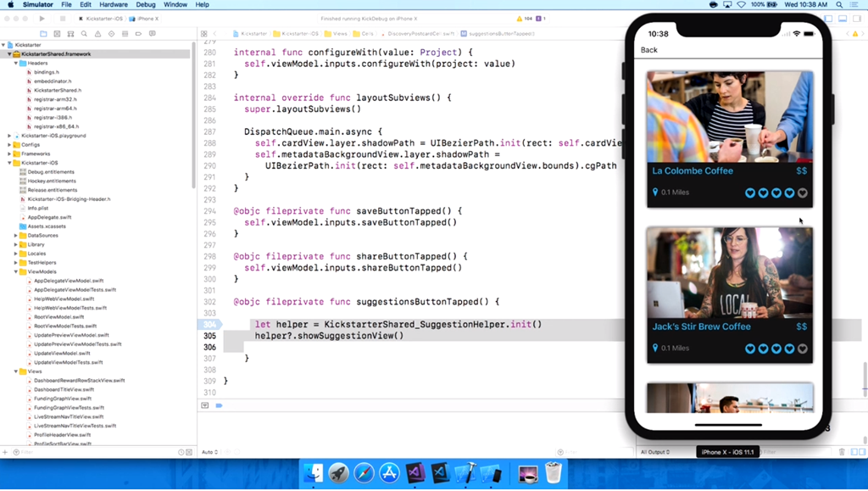Run the Kickstarter-iOS scheme in Xcode

coord(42,19)
